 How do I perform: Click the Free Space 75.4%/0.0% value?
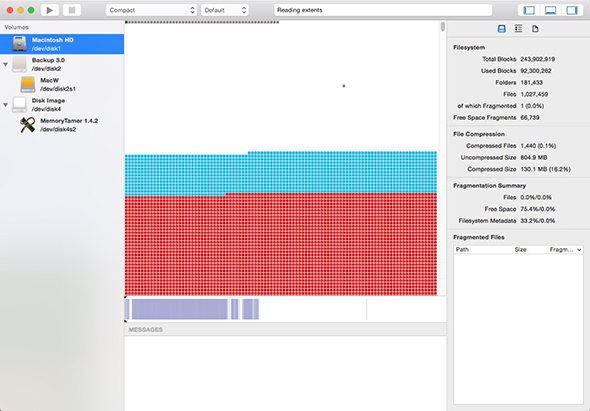pos(538,209)
